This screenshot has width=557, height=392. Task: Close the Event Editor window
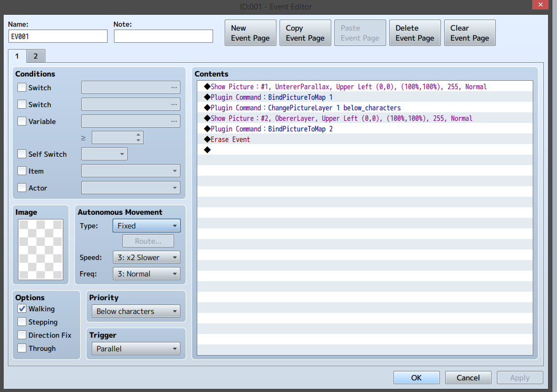click(540, 5)
